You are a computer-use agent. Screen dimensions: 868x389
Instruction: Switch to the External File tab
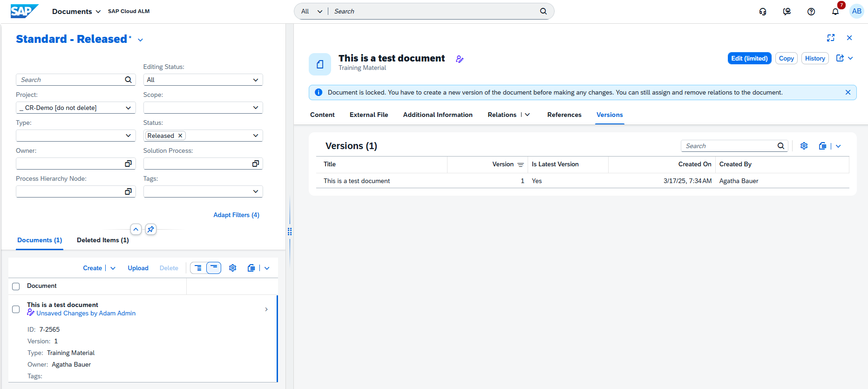tap(368, 115)
